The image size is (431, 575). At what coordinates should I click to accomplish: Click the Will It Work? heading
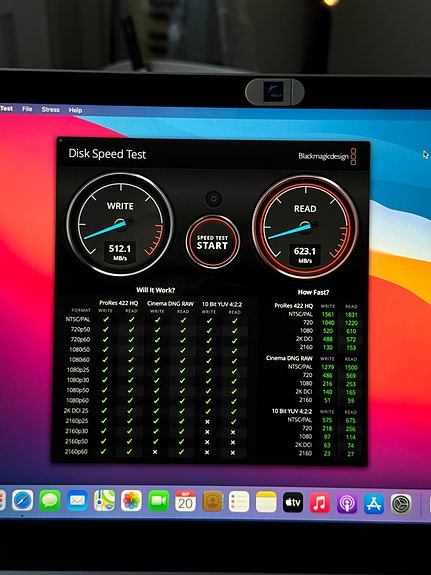pyautogui.click(x=156, y=290)
